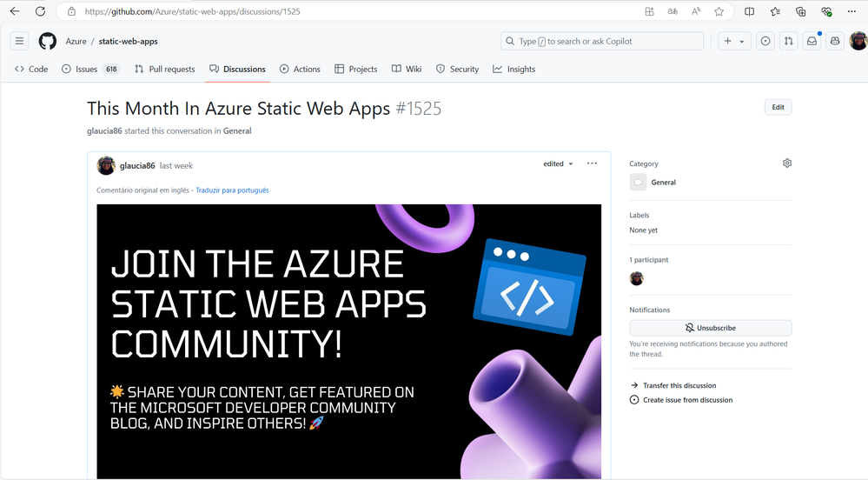Click Transfer this discussion

[673, 385]
